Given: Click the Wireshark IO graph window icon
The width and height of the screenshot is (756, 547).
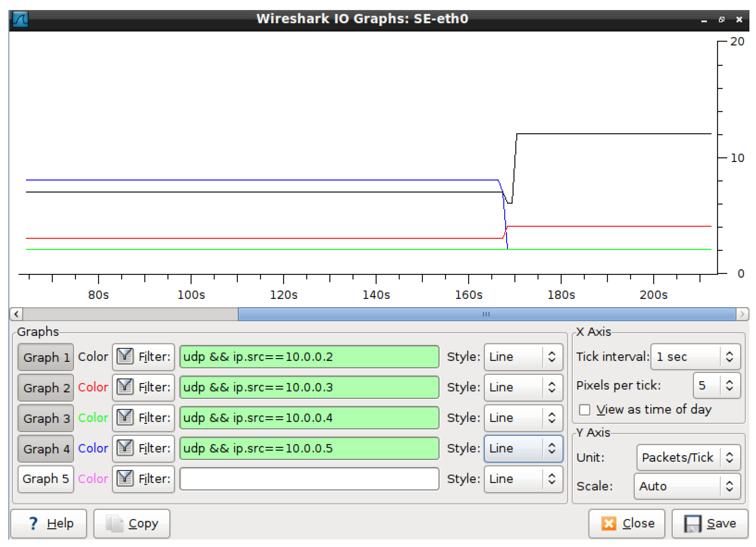Looking at the screenshot, I should [x=20, y=19].
